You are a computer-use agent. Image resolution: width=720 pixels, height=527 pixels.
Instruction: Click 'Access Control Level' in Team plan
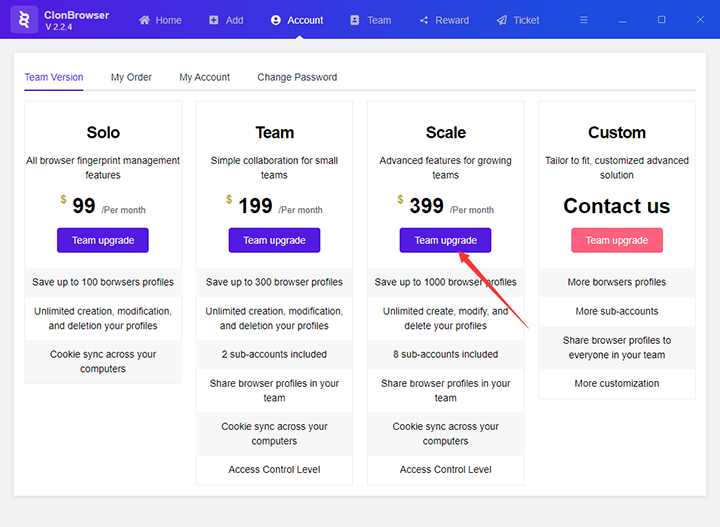[x=274, y=470]
